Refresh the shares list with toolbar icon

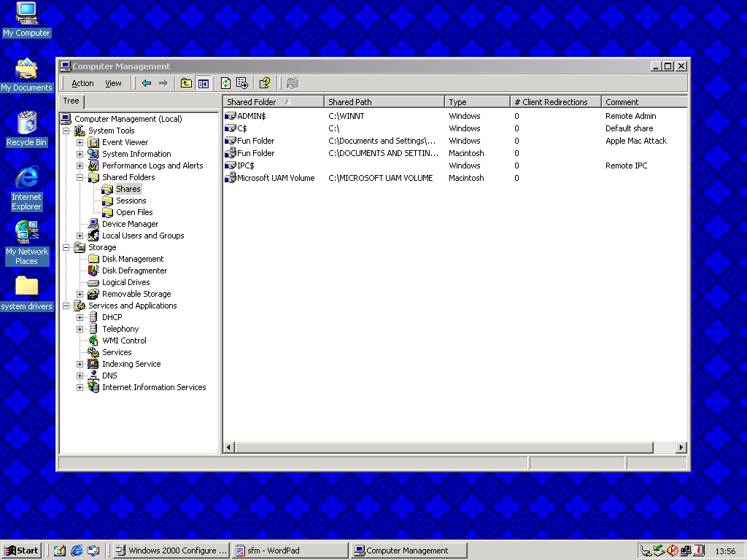pyautogui.click(x=226, y=83)
